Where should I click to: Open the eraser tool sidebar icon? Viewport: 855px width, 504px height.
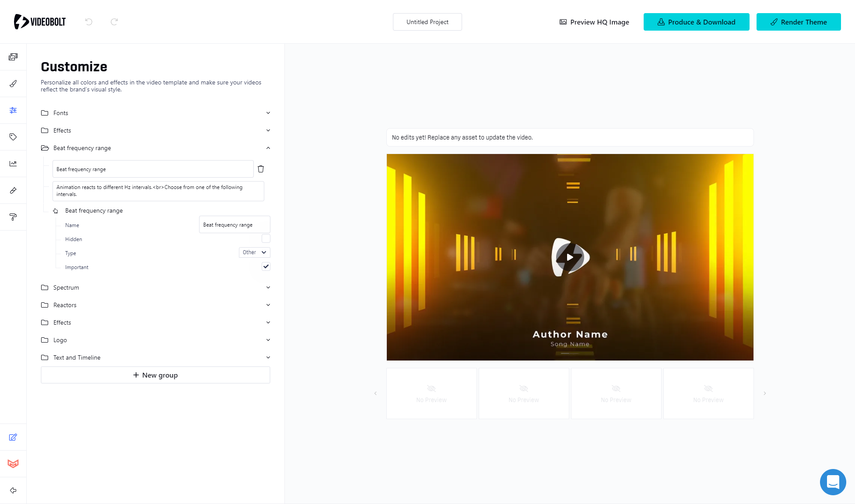(13, 190)
